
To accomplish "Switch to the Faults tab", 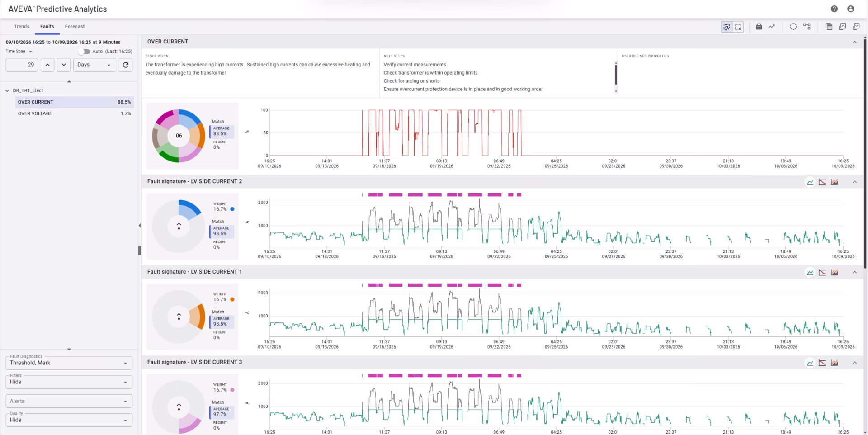I will click(x=47, y=27).
